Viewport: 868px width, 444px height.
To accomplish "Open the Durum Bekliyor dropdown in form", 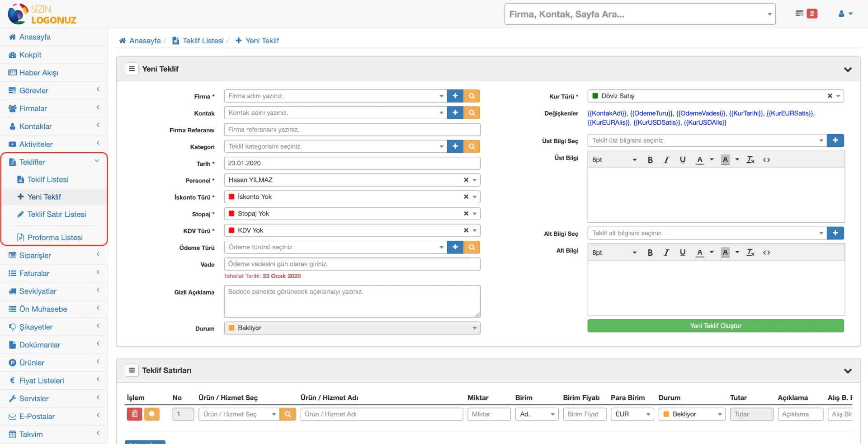I will [x=352, y=328].
